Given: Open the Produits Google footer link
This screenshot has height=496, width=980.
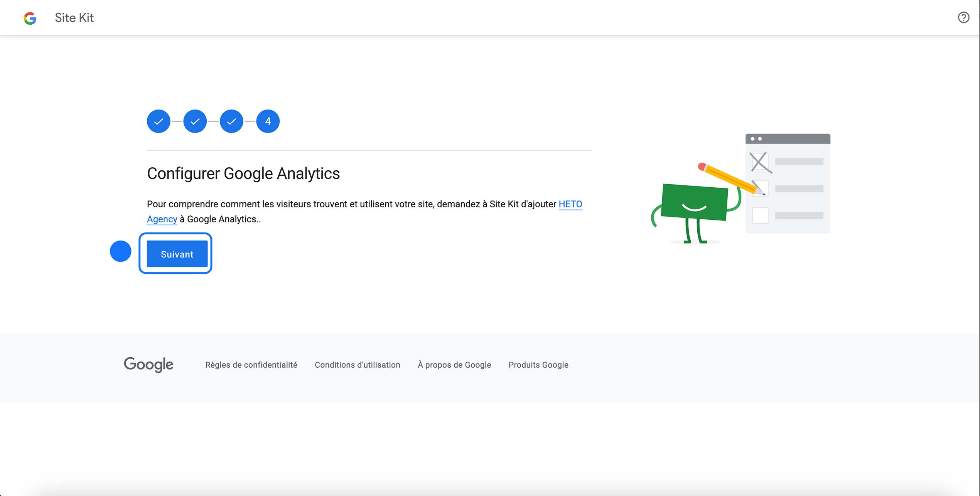Looking at the screenshot, I should (538, 365).
